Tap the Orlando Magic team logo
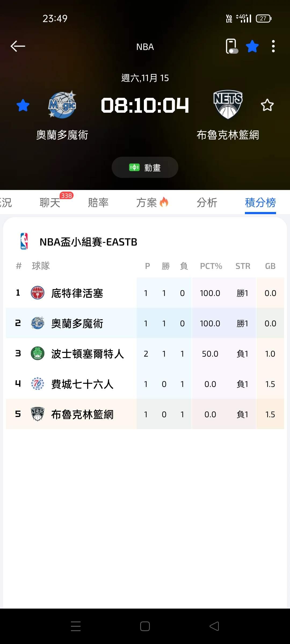The image size is (290, 644). coord(62,105)
